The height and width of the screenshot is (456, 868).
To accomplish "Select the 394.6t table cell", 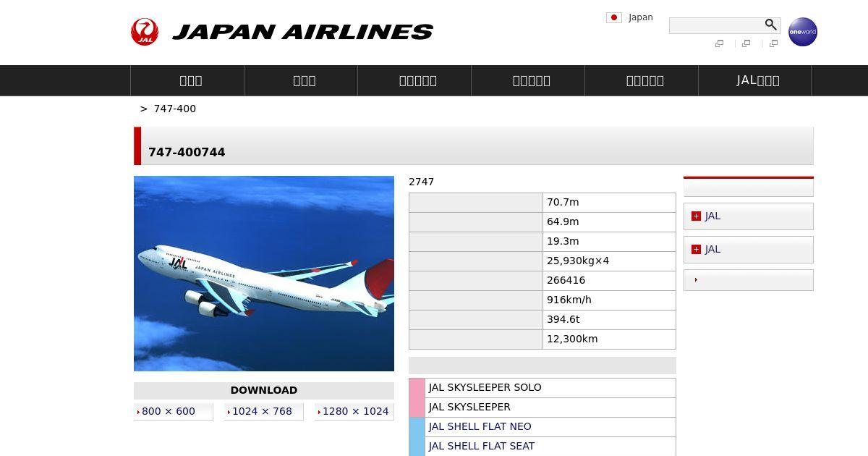I will point(609,320).
